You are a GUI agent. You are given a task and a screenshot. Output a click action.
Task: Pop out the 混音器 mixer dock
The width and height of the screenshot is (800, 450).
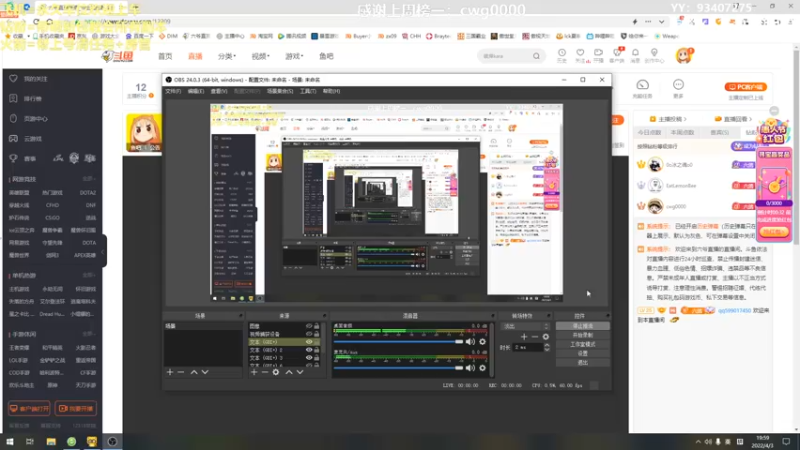point(492,316)
